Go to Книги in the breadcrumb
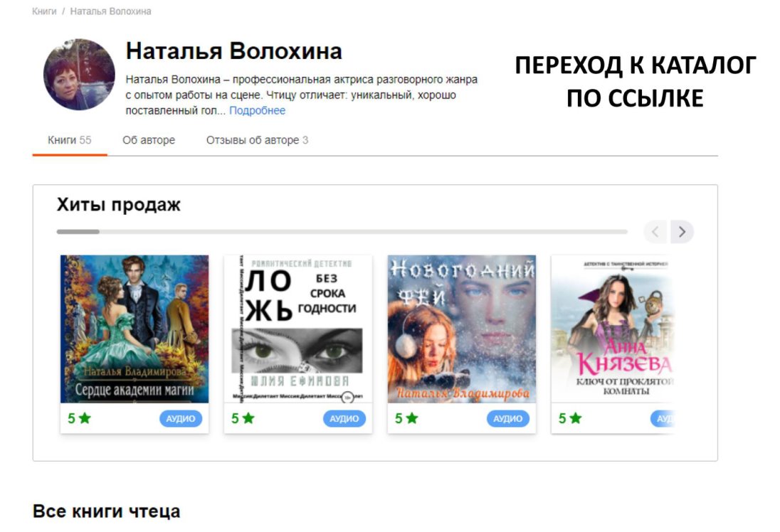This screenshot has height=532, width=780. tap(44, 11)
